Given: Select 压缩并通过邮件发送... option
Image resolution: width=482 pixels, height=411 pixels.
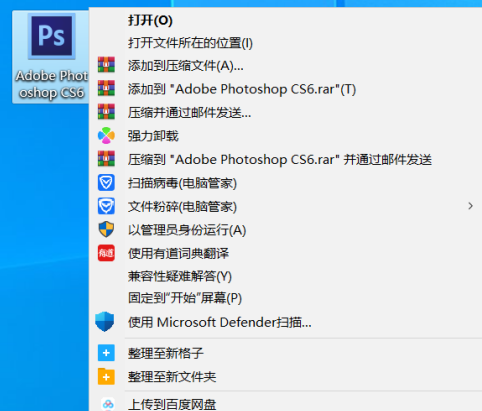Looking at the screenshot, I should (x=189, y=113).
